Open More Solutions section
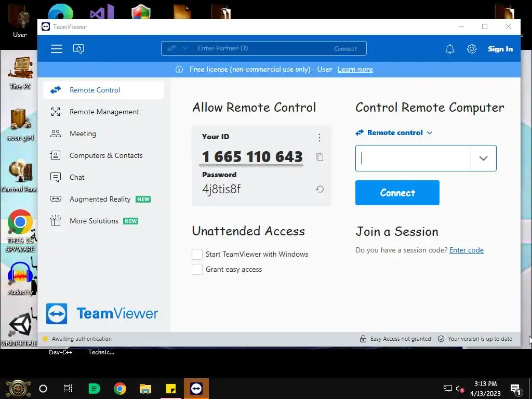532x399 pixels. click(x=103, y=221)
